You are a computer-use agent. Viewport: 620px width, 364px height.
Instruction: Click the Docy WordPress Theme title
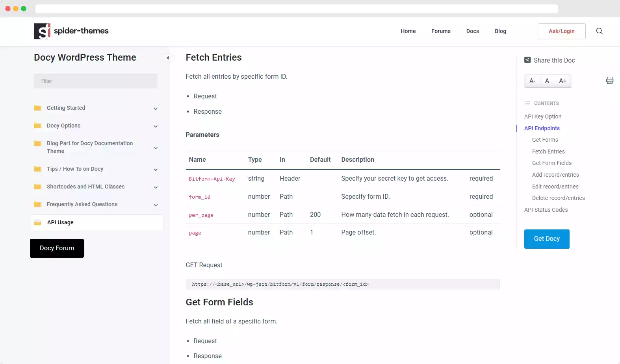[x=85, y=57]
